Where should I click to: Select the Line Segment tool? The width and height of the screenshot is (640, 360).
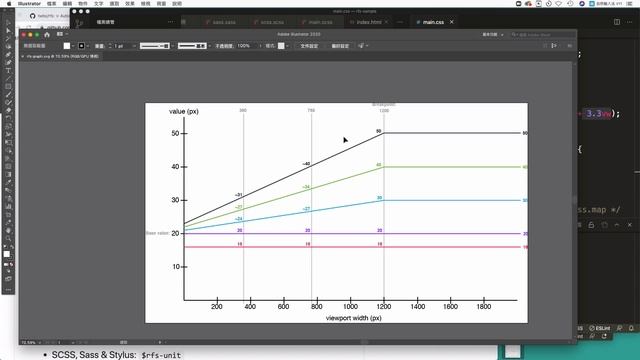click(x=8, y=78)
